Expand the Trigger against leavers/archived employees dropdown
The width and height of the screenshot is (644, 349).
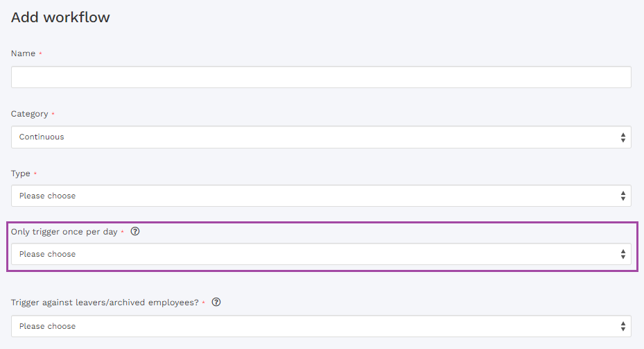click(x=320, y=326)
